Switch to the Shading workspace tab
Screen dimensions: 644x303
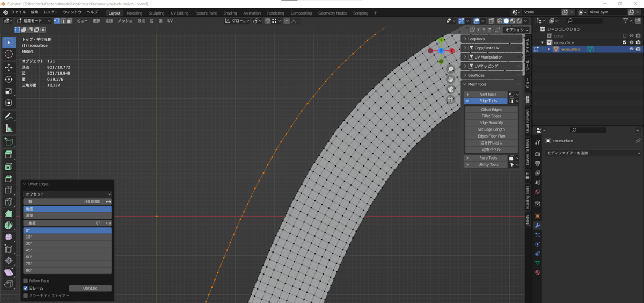tap(230, 13)
